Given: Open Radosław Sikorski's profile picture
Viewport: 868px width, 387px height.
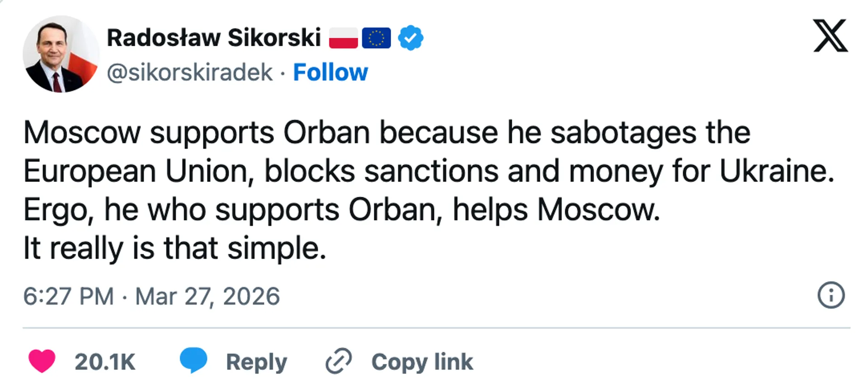Looking at the screenshot, I should point(61,54).
